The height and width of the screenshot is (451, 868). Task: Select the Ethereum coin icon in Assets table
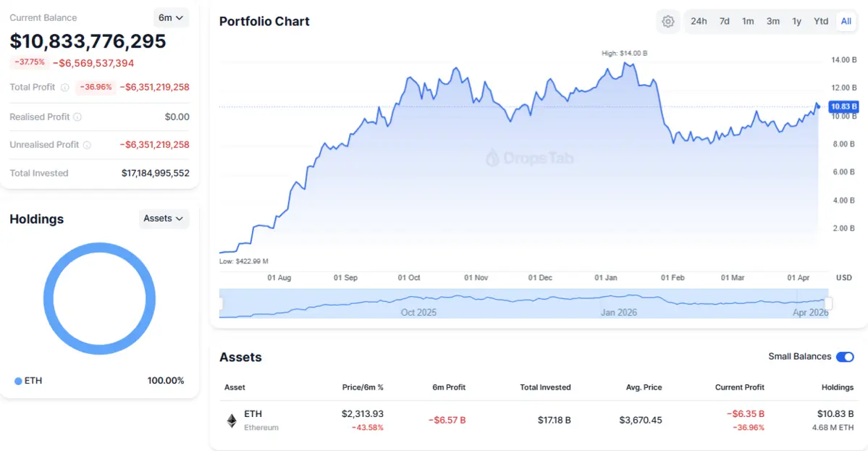click(x=232, y=420)
